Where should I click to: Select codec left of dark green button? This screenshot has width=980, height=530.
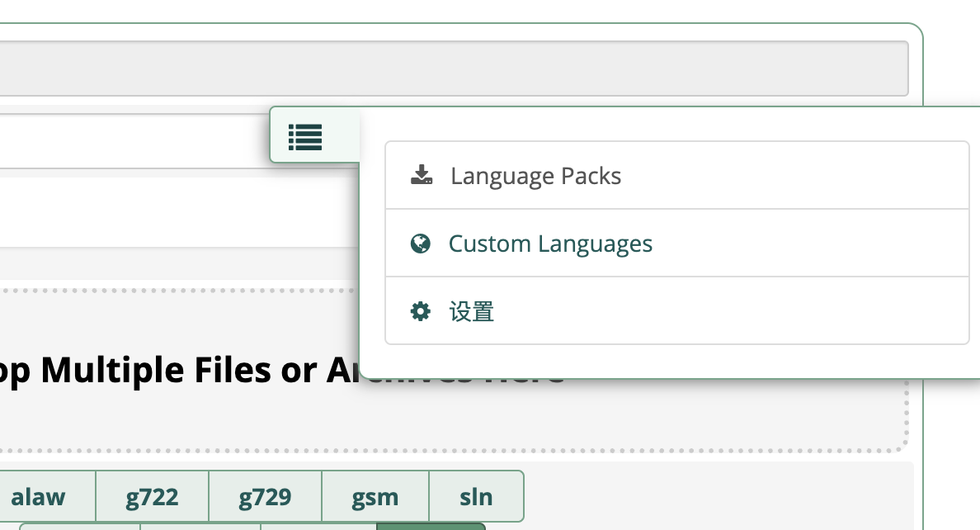(318, 527)
